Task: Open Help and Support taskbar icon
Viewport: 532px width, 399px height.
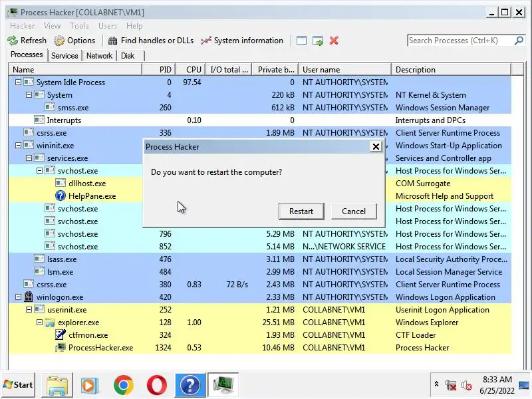Action: point(190,385)
